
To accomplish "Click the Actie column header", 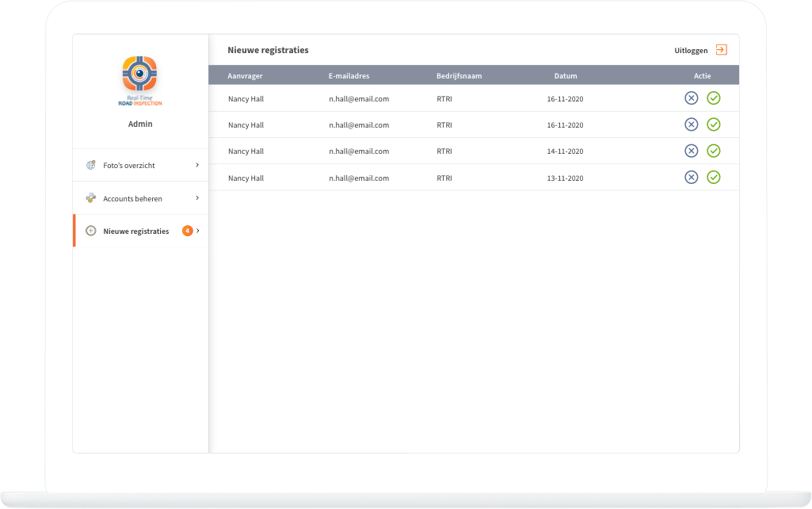I will click(702, 75).
